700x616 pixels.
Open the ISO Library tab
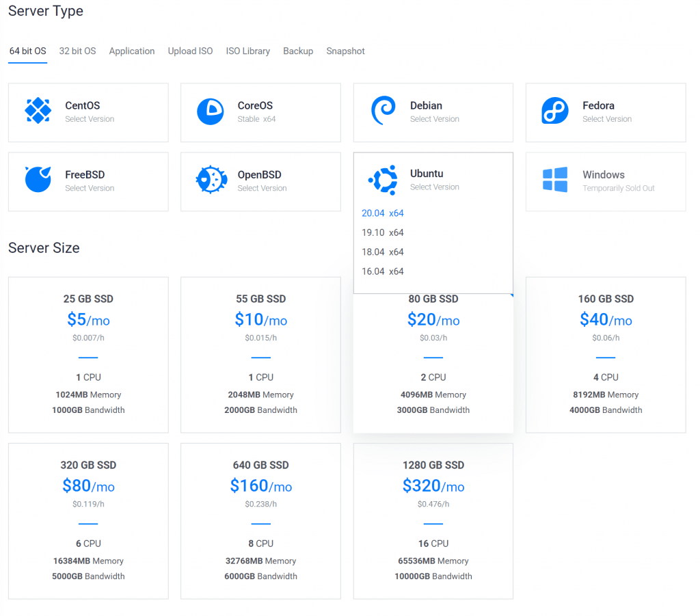pos(247,51)
